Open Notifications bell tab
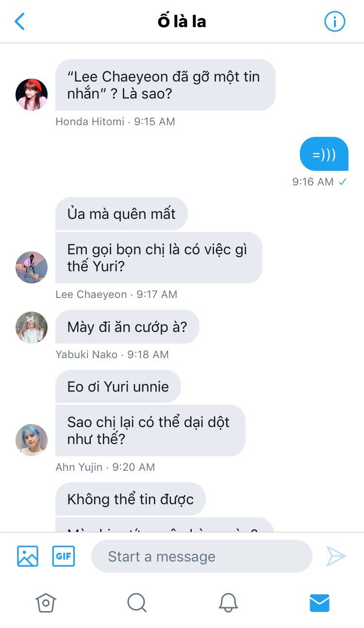Screen dimensions: 364x628 tap(228, 603)
